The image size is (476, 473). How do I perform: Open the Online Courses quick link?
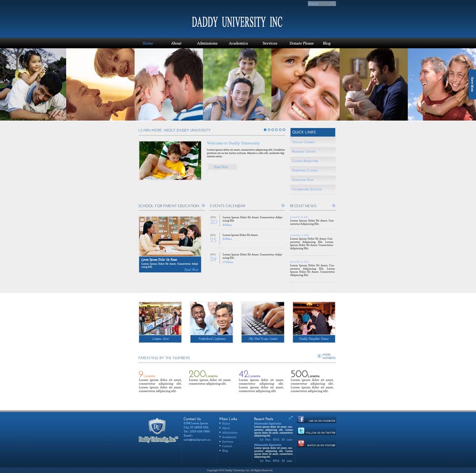[303, 141]
